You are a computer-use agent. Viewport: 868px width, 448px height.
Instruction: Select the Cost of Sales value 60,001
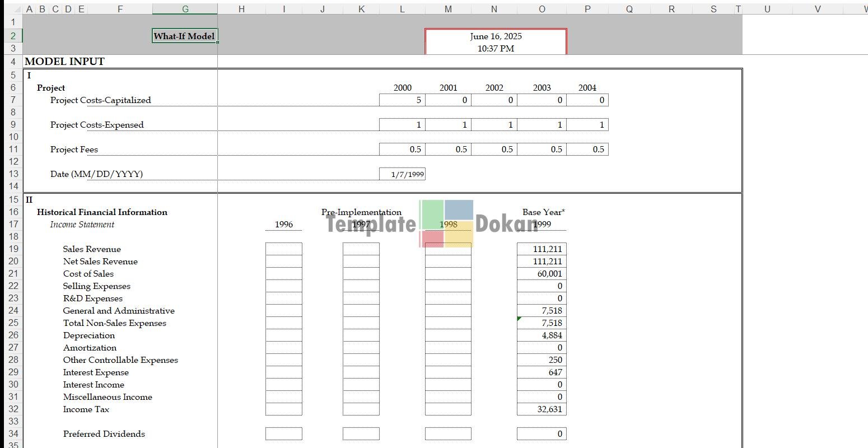(542, 274)
